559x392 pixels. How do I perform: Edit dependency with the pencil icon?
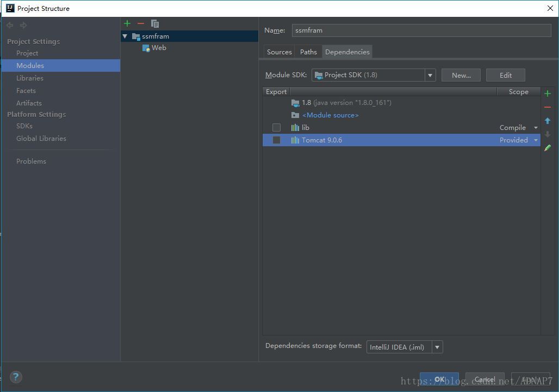pyautogui.click(x=548, y=148)
